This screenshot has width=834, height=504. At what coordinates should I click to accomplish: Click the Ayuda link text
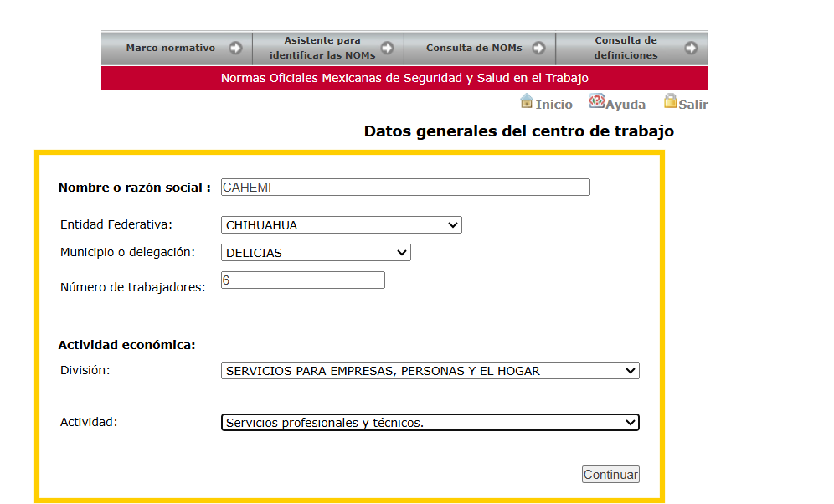[x=625, y=104]
